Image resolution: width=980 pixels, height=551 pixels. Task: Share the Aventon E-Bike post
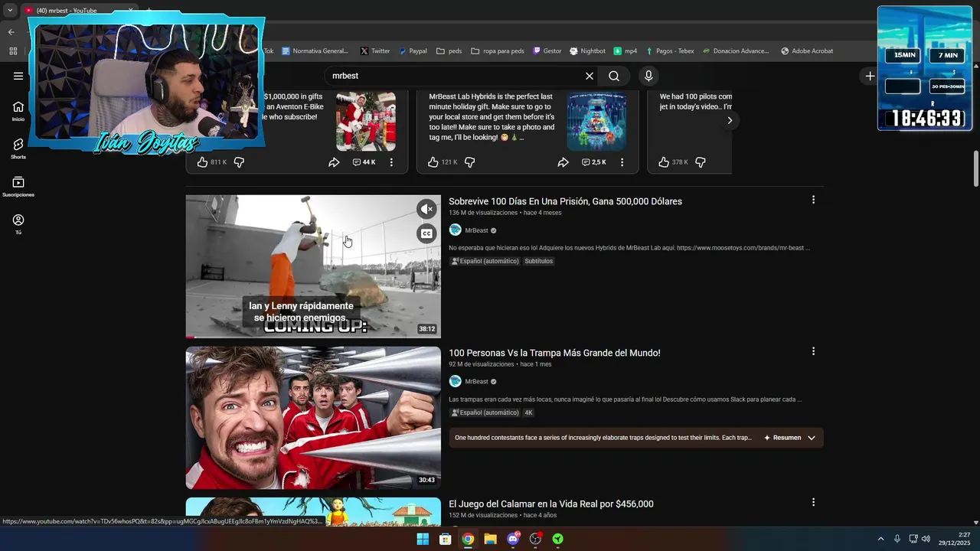coord(335,162)
